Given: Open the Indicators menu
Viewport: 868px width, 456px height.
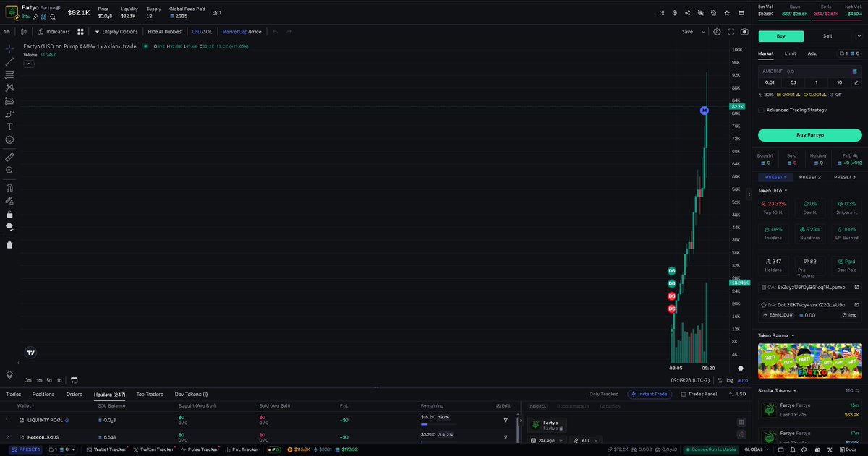Looking at the screenshot, I should tap(54, 32).
